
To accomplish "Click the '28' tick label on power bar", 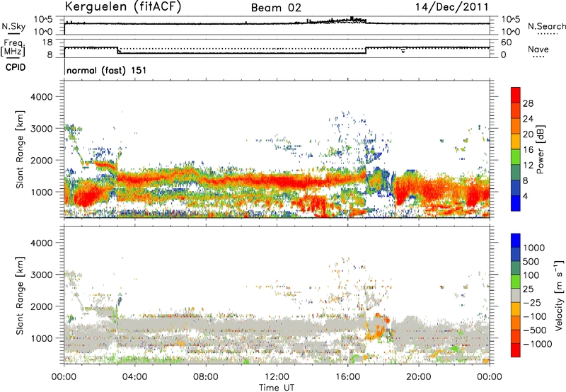I will click(x=528, y=103).
